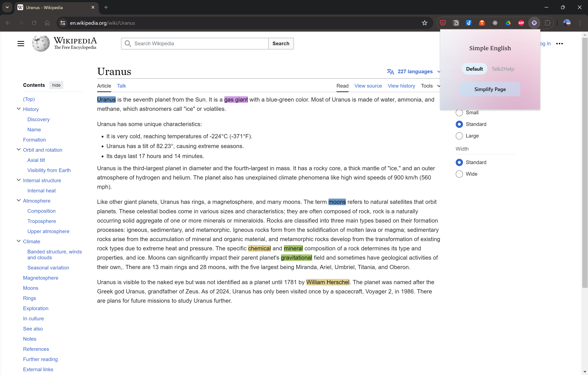Screen dimensions: 588x375
Task: Click the reload page icon
Action: [x=34, y=23]
